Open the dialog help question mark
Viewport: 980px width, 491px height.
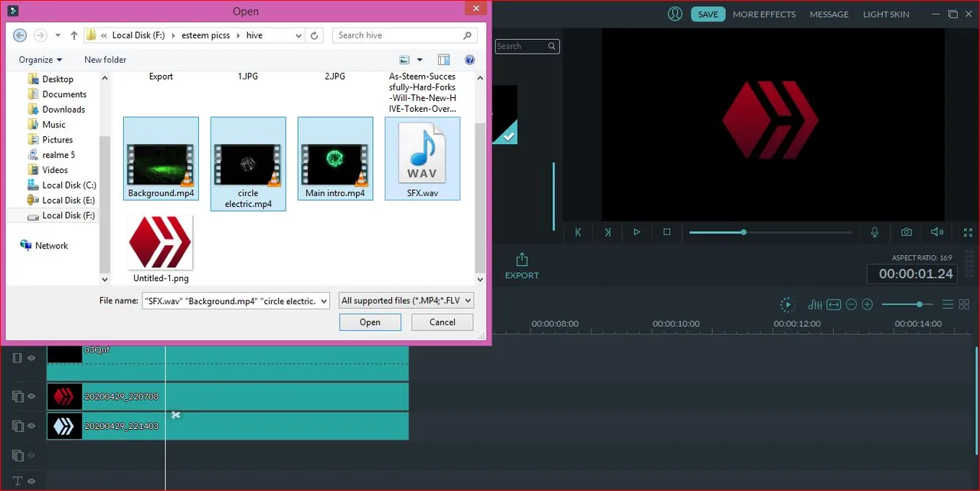pos(470,60)
